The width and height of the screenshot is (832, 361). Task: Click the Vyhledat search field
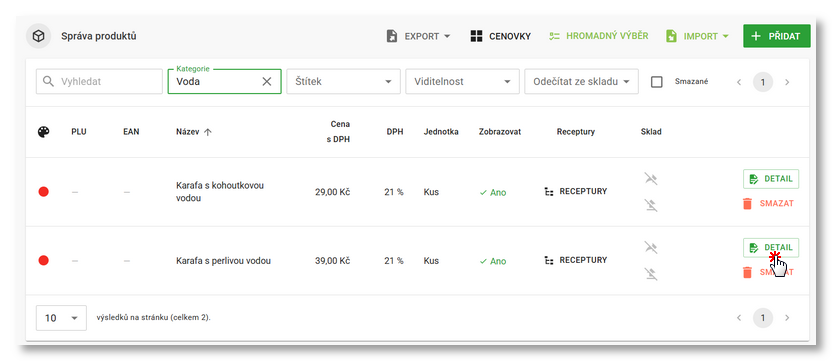tap(99, 82)
